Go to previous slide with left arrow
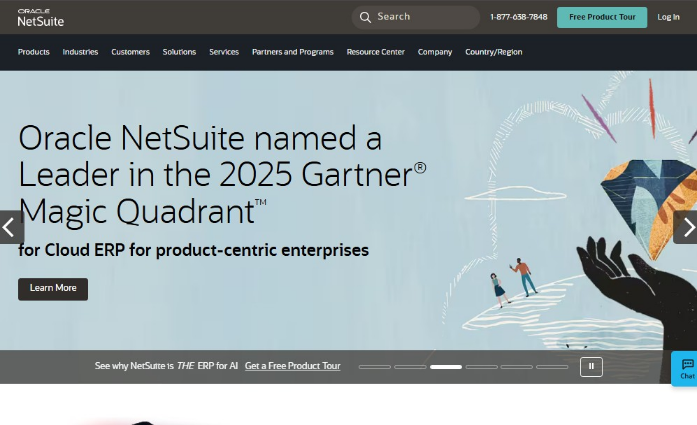This screenshot has height=425, width=697. (x=12, y=227)
